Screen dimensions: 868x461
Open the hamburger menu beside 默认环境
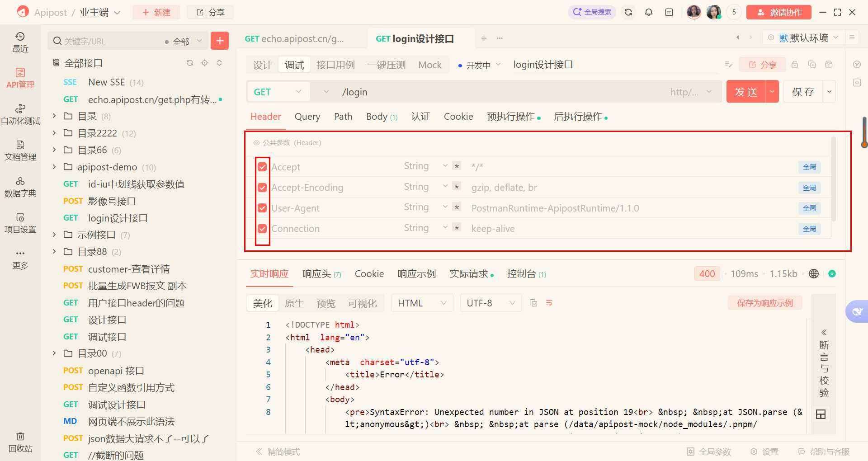852,38
